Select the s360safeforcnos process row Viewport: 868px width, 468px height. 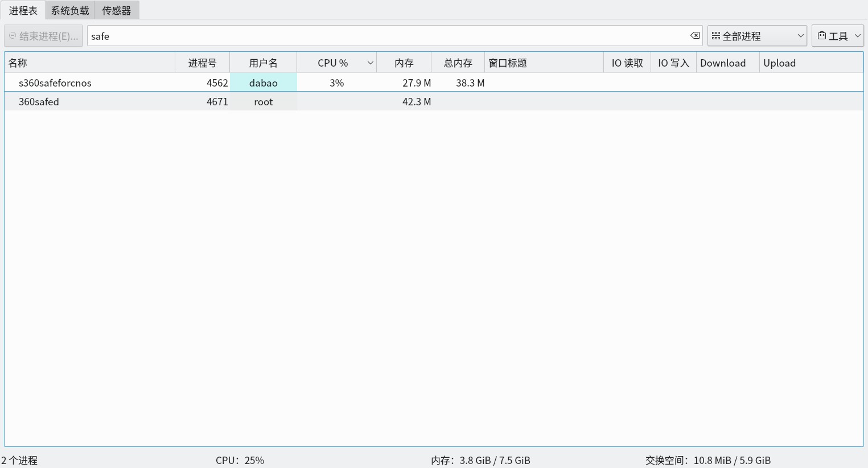pos(434,83)
